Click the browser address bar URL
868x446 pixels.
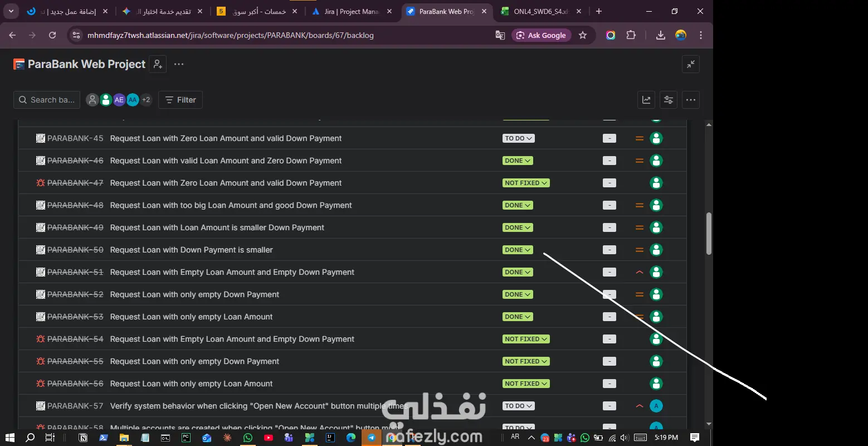231,35
